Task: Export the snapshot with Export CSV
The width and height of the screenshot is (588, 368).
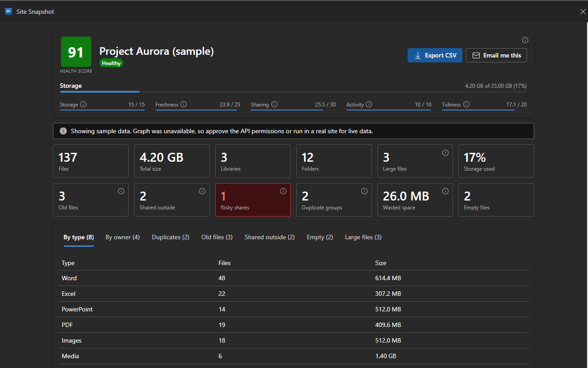Action: pyautogui.click(x=435, y=55)
